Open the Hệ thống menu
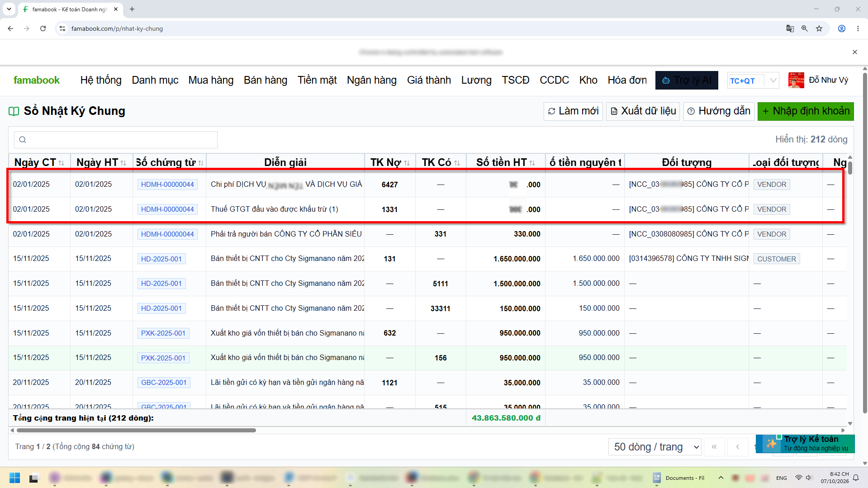Image resolution: width=868 pixels, height=488 pixels. point(101,80)
